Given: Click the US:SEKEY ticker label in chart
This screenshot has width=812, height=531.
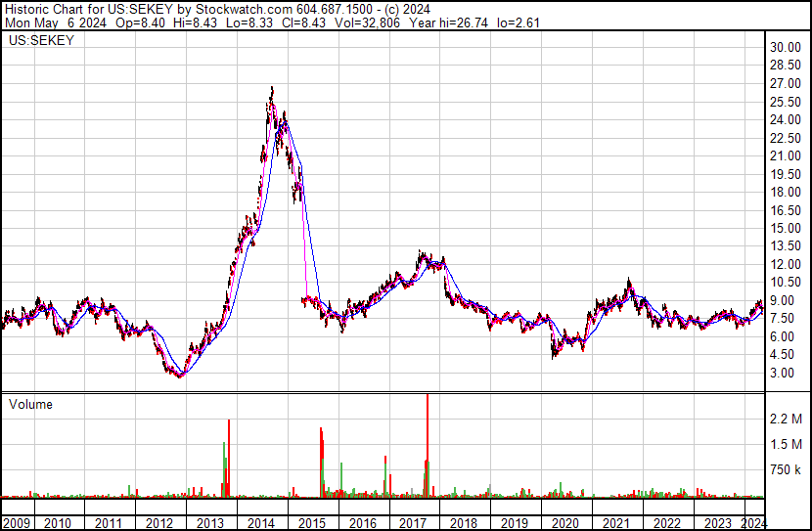Looking at the screenshot, I should coord(40,41).
